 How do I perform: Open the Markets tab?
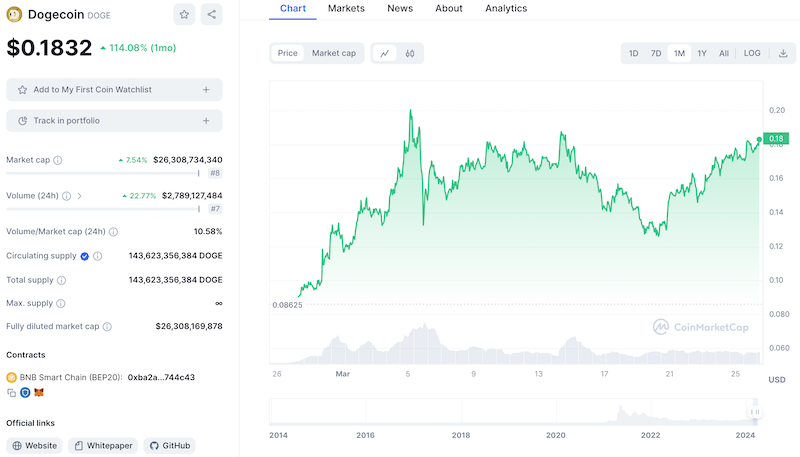[346, 9]
